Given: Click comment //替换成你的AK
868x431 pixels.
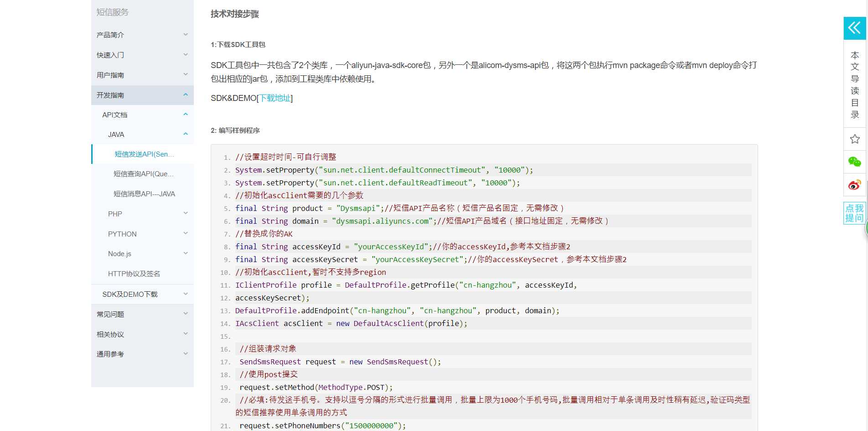Looking at the screenshot, I should click(x=264, y=234).
